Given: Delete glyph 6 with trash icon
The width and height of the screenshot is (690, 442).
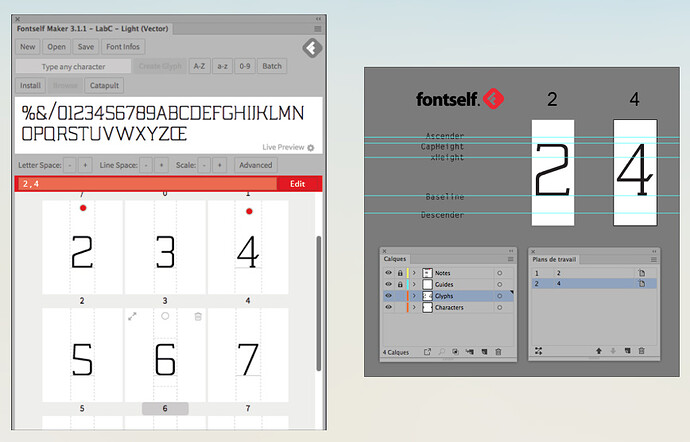Looking at the screenshot, I should (x=198, y=316).
